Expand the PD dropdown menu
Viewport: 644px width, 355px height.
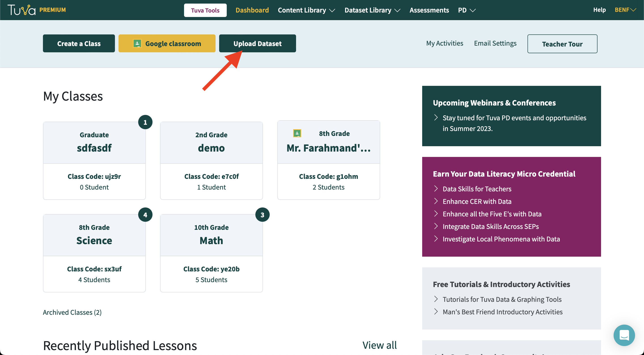pyautogui.click(x=466, y=10)
